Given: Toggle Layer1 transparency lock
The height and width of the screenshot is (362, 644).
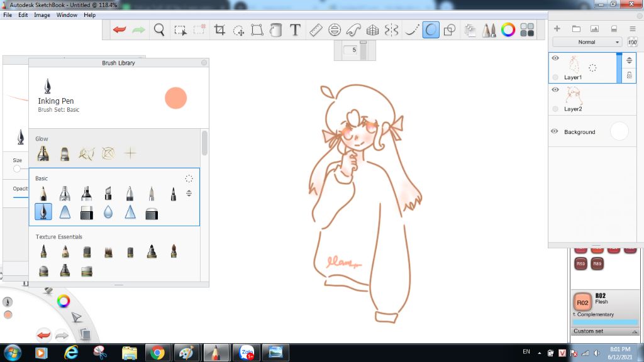Looking at the screenshot, I should point(629,75).
